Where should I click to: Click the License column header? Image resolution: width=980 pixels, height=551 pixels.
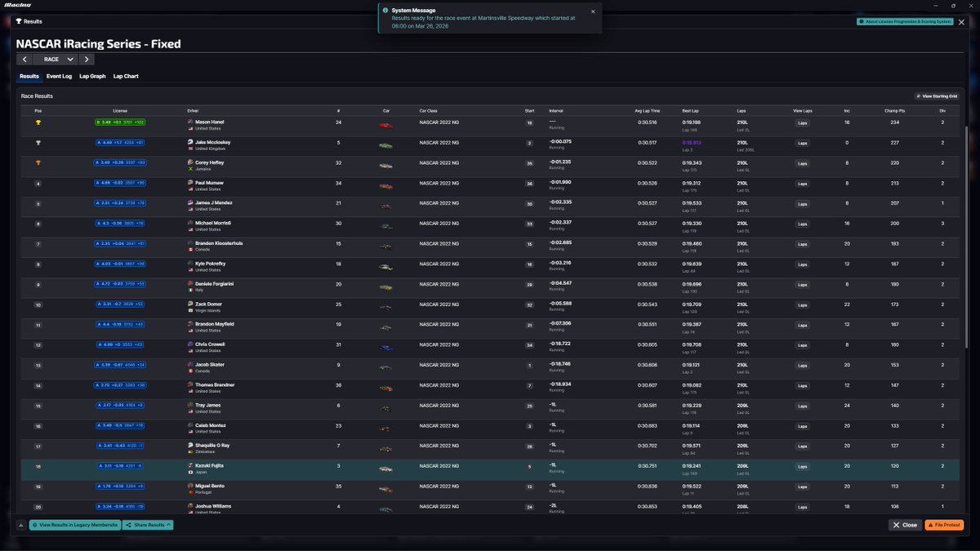(x=120, y=110)
